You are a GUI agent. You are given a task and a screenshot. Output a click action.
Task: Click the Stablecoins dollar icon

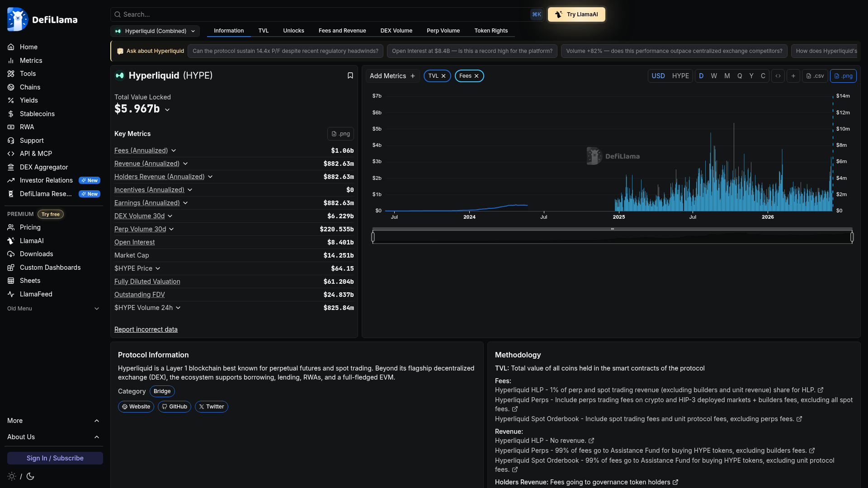coord(11,114)
